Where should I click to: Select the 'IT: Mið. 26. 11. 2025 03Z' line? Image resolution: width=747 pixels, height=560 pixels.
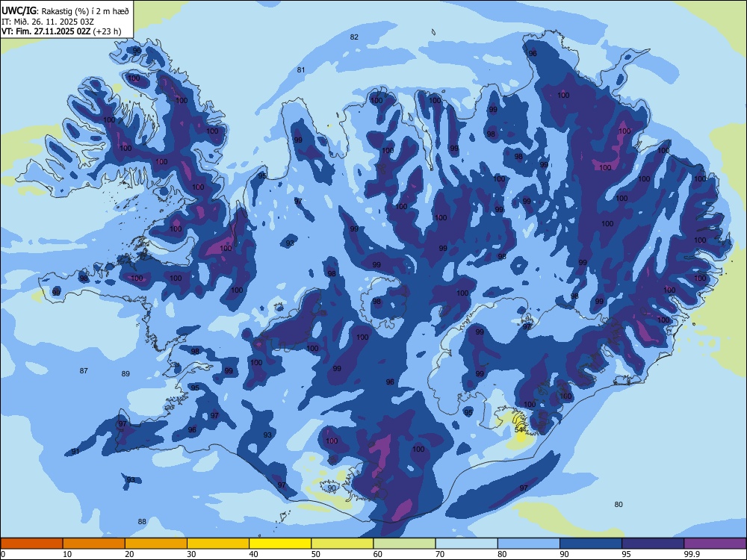pyautogui.click(x=48, y=22)
